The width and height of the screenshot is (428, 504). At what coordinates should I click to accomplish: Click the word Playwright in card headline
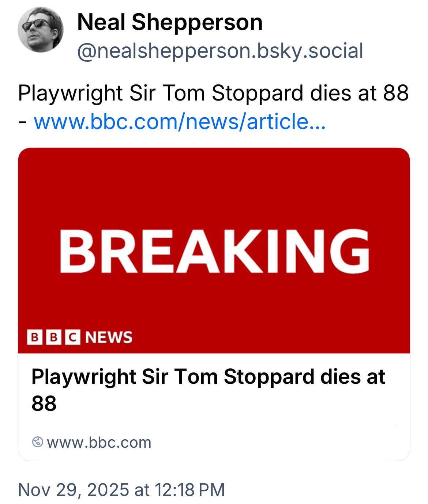[x=83, y=376]
